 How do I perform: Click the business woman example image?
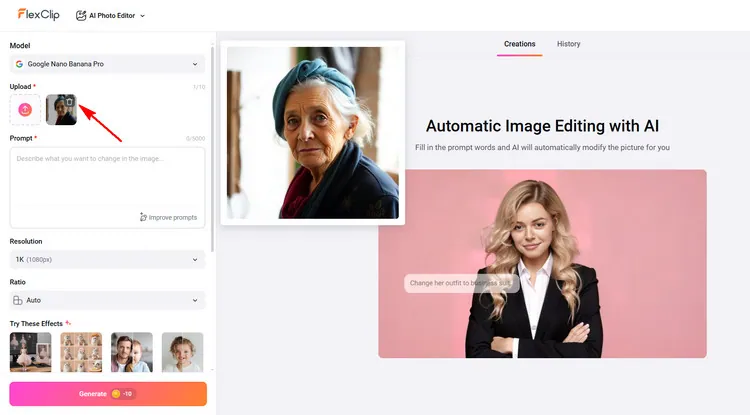click(x=542, y=263)
